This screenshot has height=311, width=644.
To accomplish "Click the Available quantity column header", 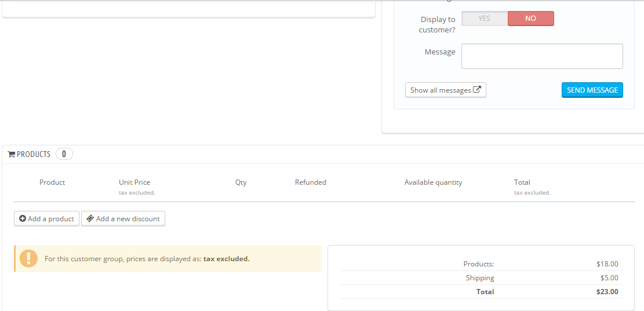I will (x=434, y=182).
